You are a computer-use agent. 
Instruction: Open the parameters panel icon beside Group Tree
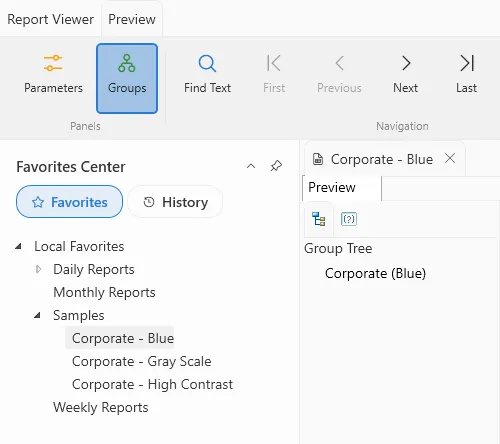(349, 219)
